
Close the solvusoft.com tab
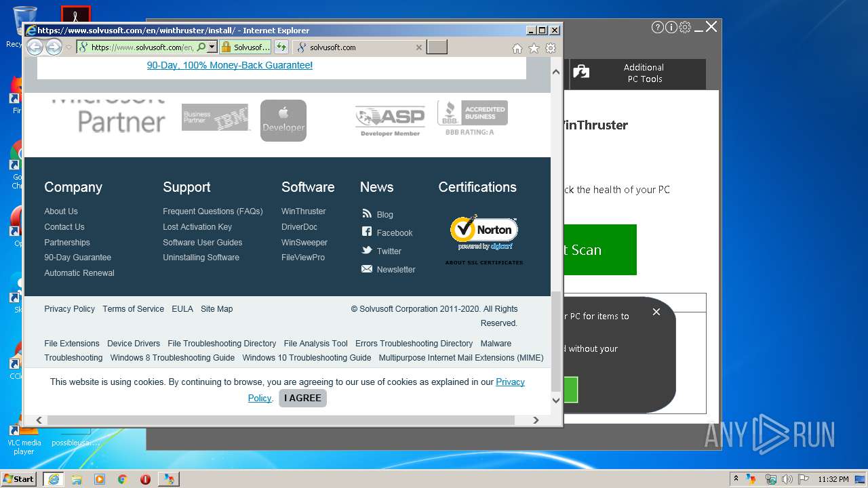coord(418,47)
